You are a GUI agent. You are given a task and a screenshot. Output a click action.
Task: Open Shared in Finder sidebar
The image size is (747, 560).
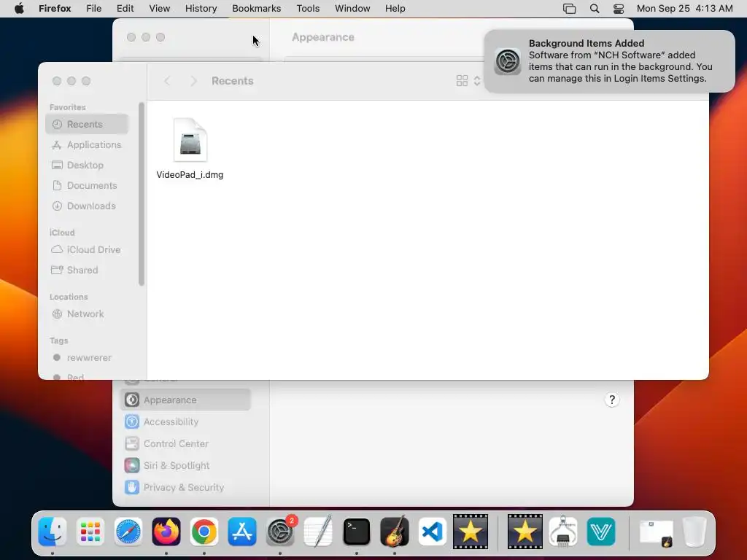click(88, 270)
